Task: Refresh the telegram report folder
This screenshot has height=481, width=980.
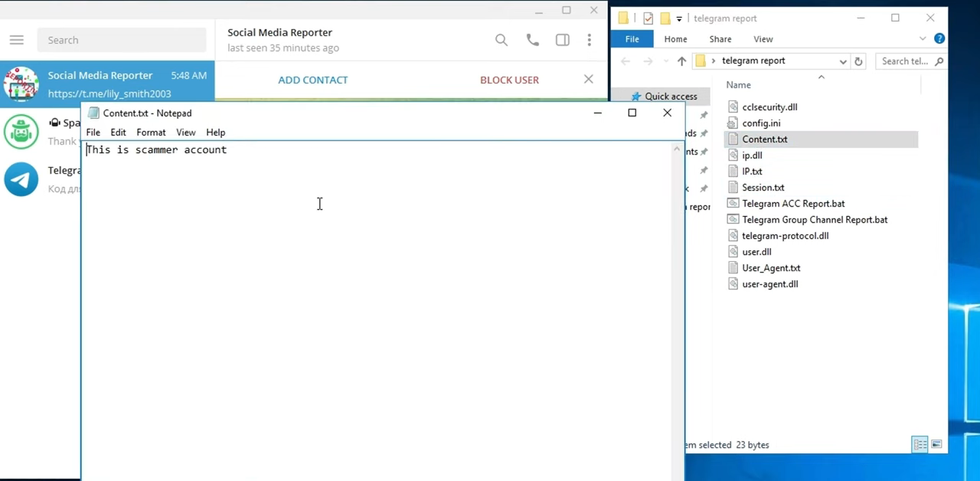Action: 858,61
